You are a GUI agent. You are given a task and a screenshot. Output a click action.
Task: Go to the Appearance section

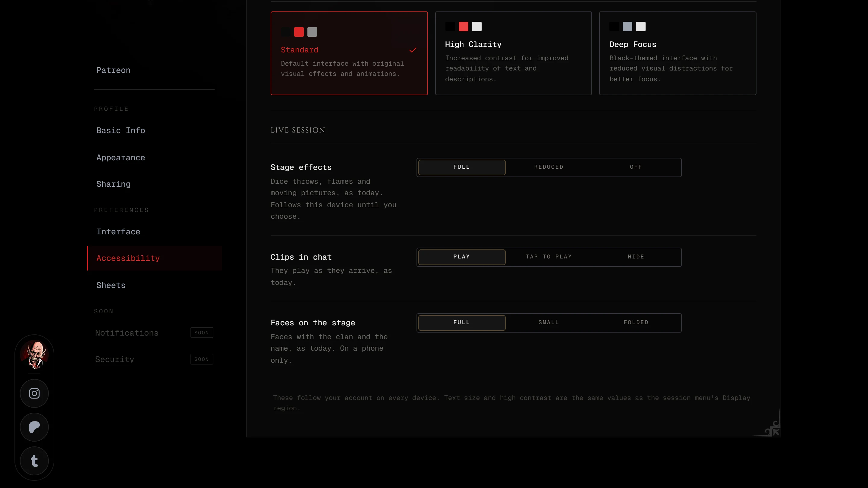(154, 158)
